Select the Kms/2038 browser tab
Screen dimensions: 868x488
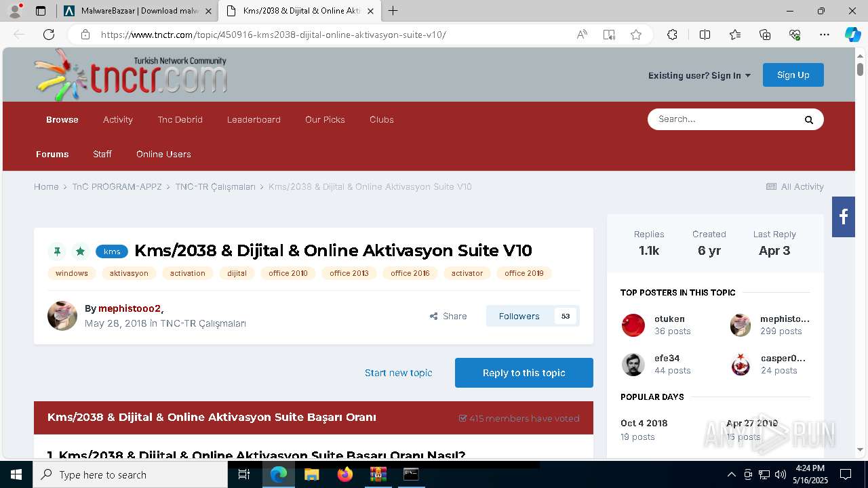click(x=299, y=11)
